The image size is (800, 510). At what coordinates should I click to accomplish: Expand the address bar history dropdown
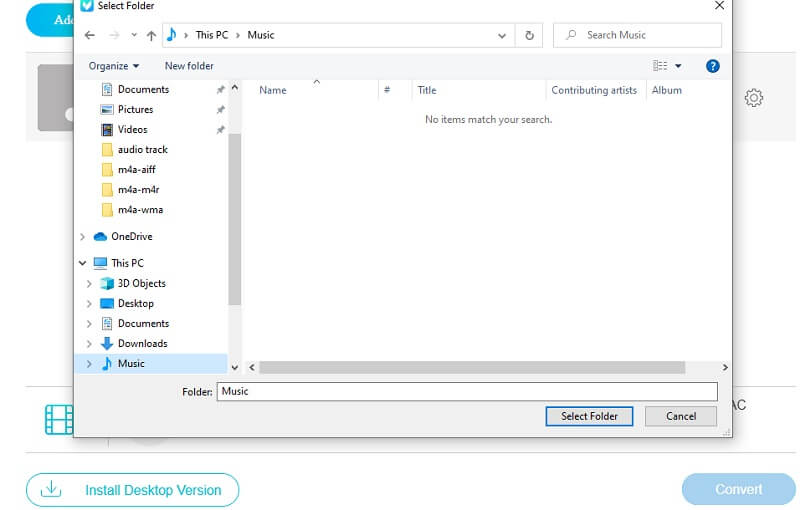pos(502,35)
